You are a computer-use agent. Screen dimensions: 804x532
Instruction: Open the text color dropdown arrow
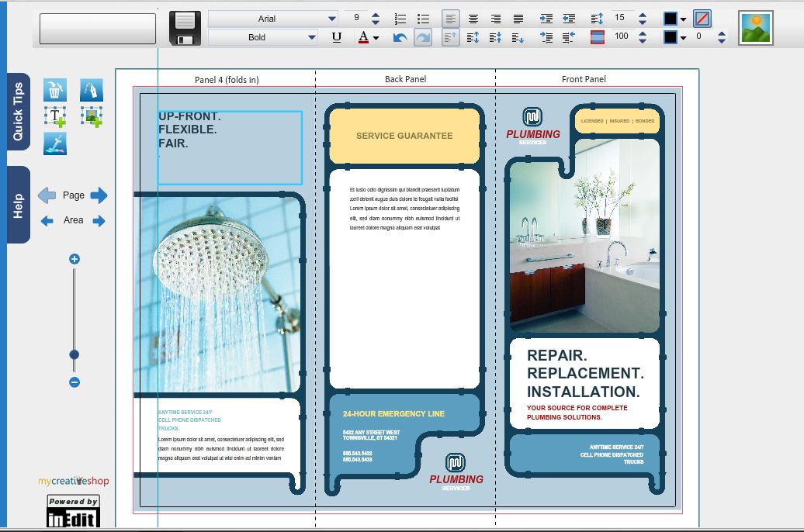376,37
